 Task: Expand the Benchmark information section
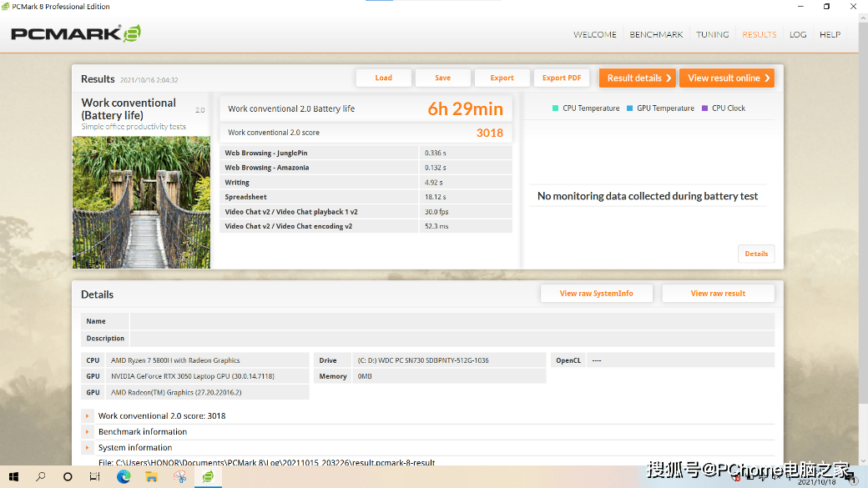(x=87, y=431)
